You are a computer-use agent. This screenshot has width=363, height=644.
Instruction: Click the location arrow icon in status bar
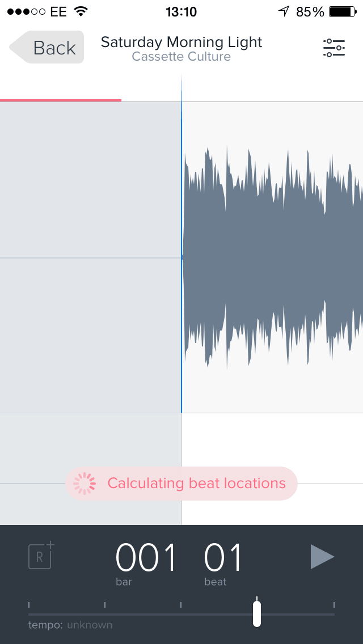284,11
